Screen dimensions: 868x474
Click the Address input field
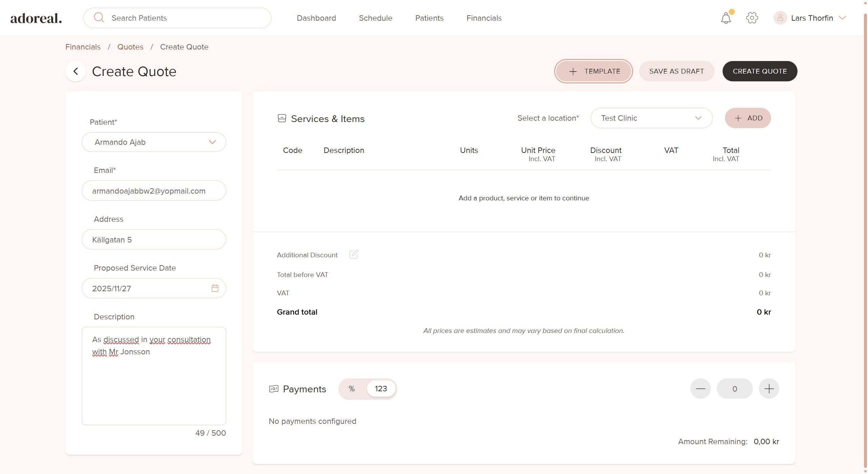click(154, 240)
